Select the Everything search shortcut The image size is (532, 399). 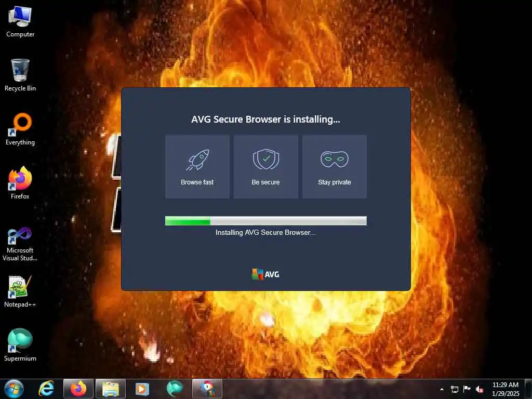[20, 129]
